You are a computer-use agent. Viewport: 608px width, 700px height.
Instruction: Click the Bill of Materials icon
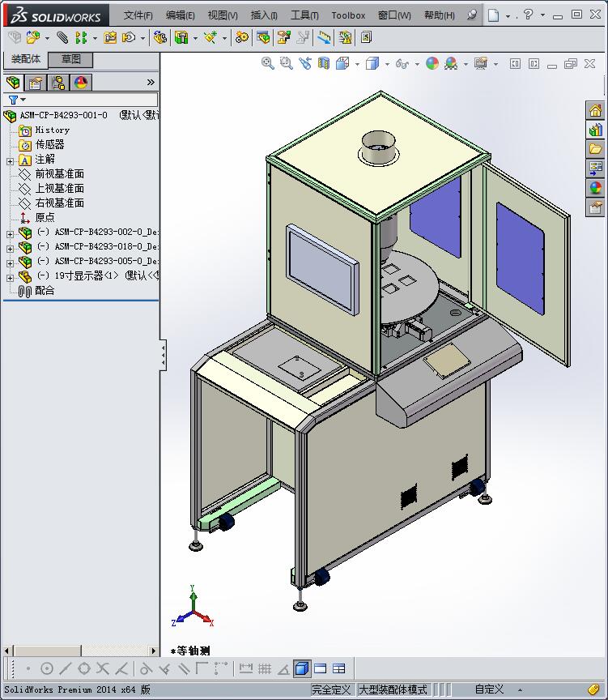click(x=263, y=37)
